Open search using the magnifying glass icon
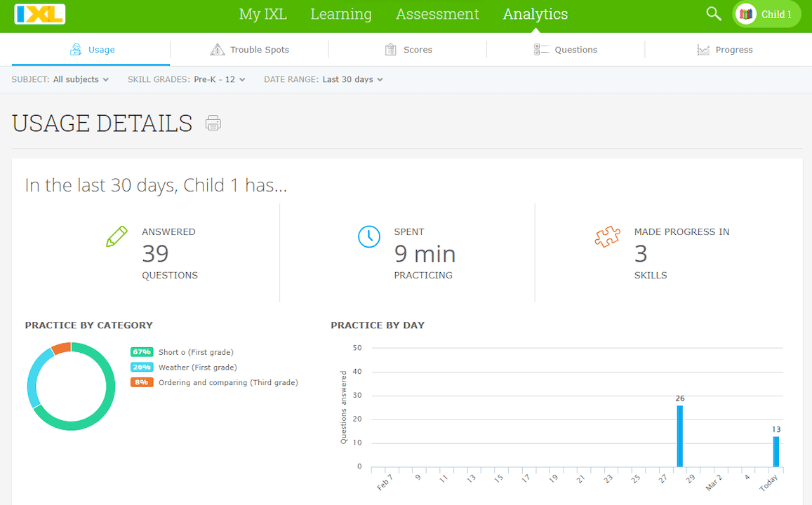 click(713, 14)
